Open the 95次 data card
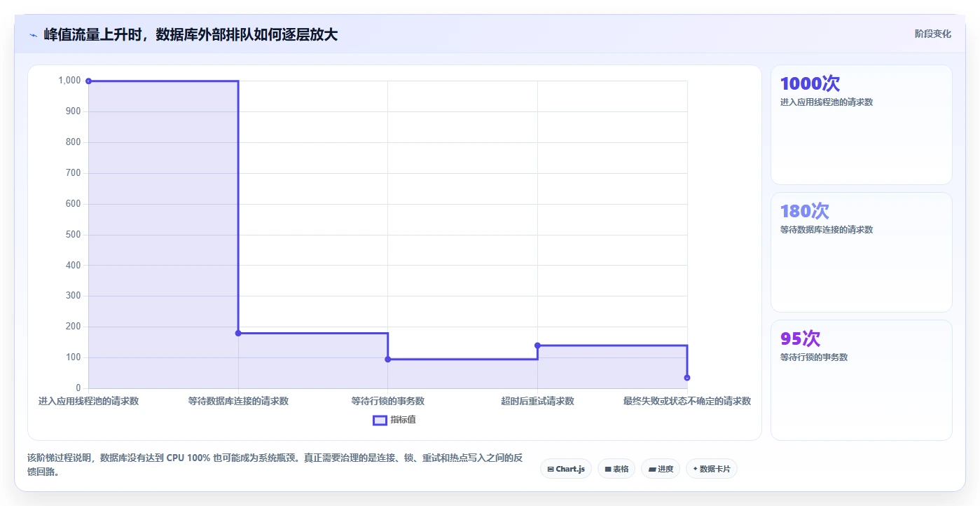Screen dimensions: 980x506 (x=861, y=380)
